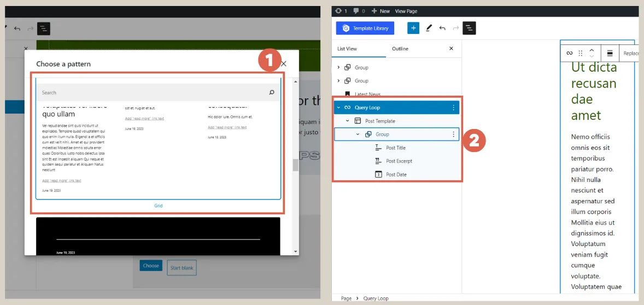Screen dimensions: 644x305
Task: Collapse the nested Group under Post Template
Action: coord(358,134)
